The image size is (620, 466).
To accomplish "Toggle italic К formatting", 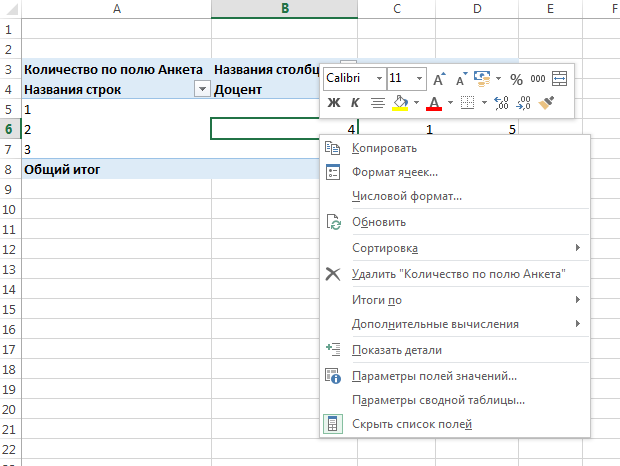I will pyautogui.click(x=354, y=102).
